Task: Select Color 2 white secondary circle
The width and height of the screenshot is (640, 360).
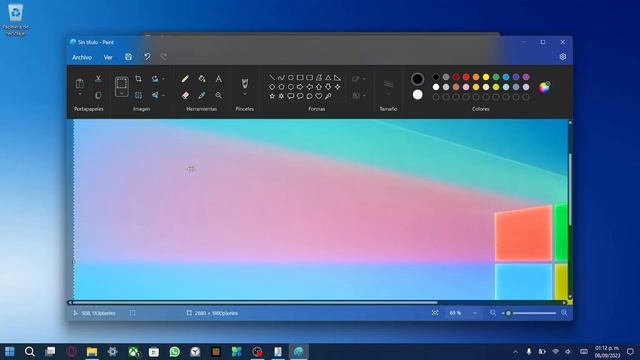Action: click(417, 95)
